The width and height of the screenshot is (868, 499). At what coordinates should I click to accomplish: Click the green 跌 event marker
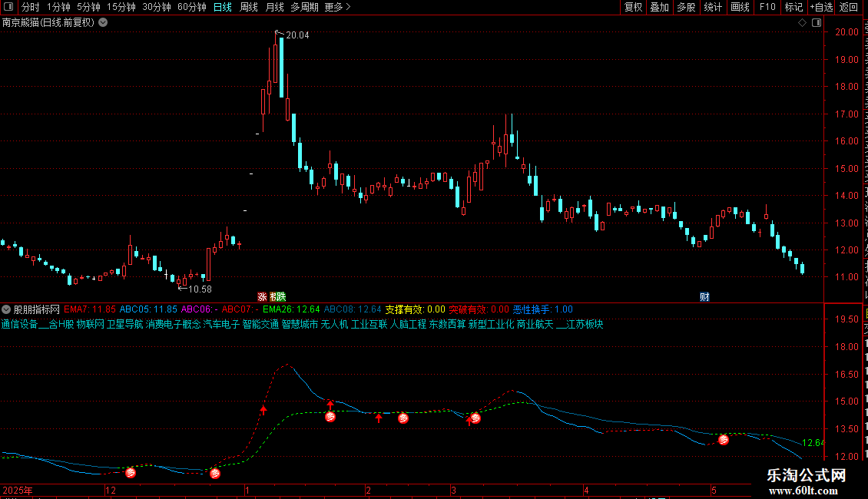click(281, 297)
